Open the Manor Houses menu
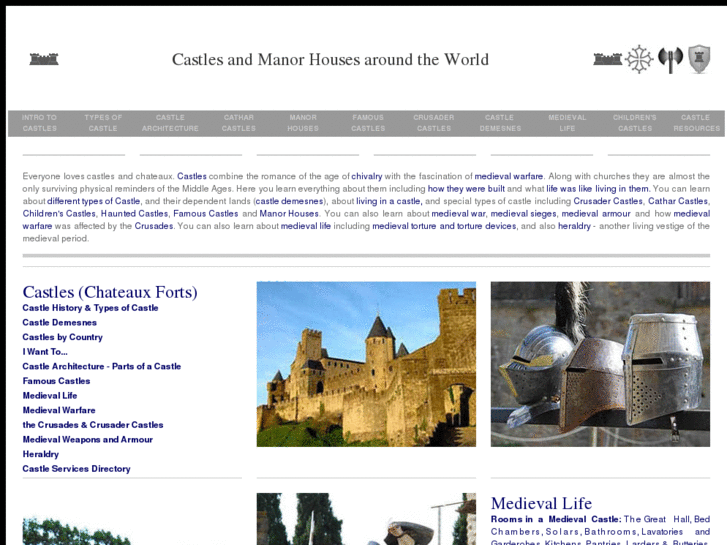 pos(303,123)
